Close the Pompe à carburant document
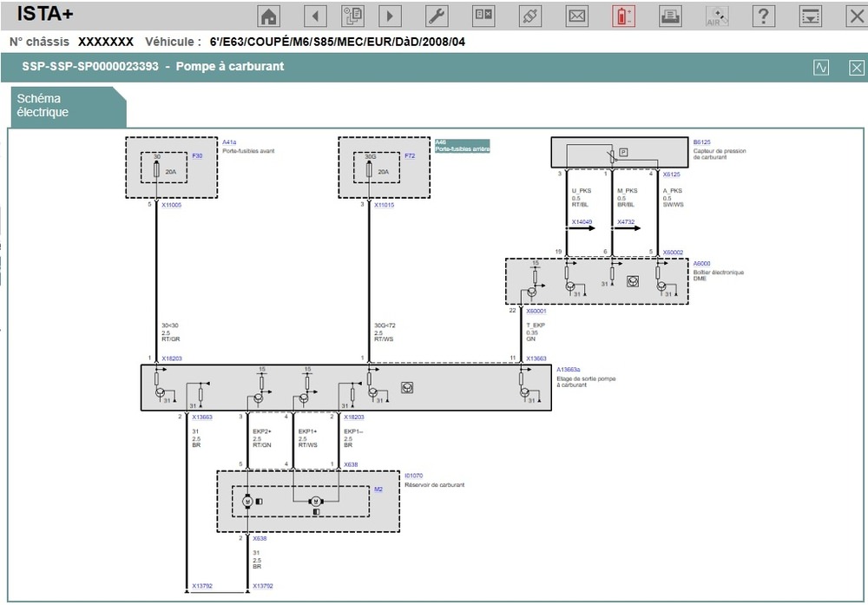Image resolution: width=868 pixels, height=605 pixels. click(857, 68)
